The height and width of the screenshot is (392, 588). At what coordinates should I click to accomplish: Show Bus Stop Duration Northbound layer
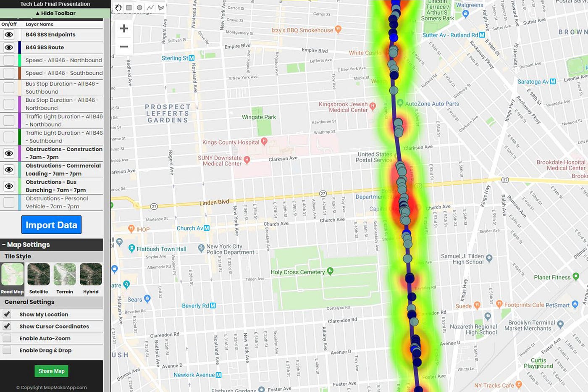tap(9, 104)
